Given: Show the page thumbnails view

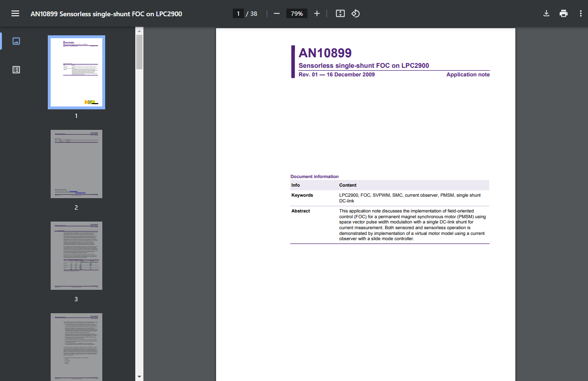Looking at the screenshot, I should click(16, 41).
